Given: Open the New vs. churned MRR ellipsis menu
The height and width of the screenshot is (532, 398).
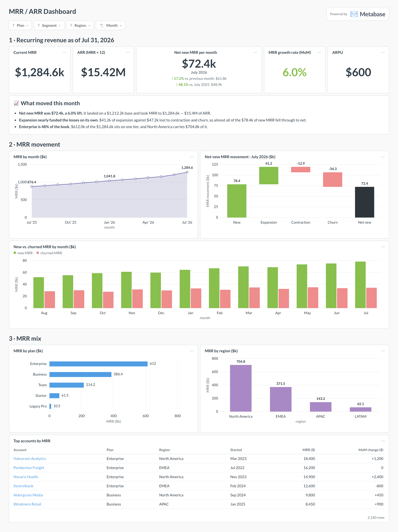Looking at the screenshot, I should [x=383, y=247].
